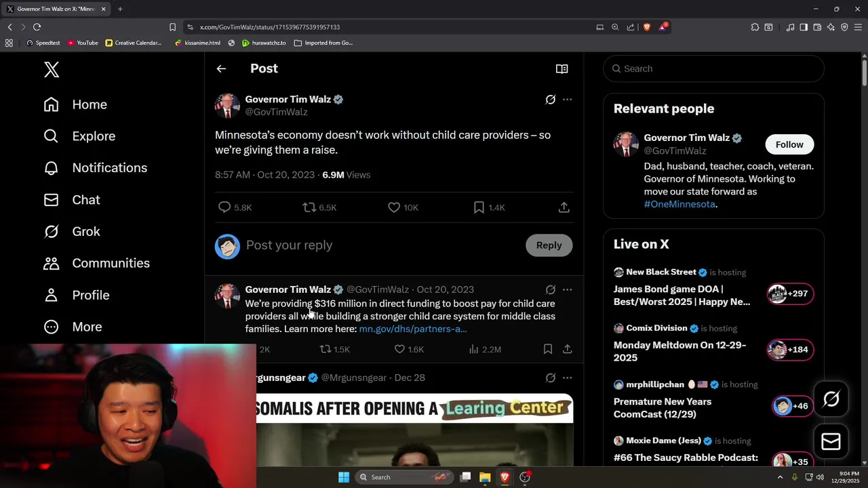
Task: Open the browser hamburger menu
Action: (858, 27)
